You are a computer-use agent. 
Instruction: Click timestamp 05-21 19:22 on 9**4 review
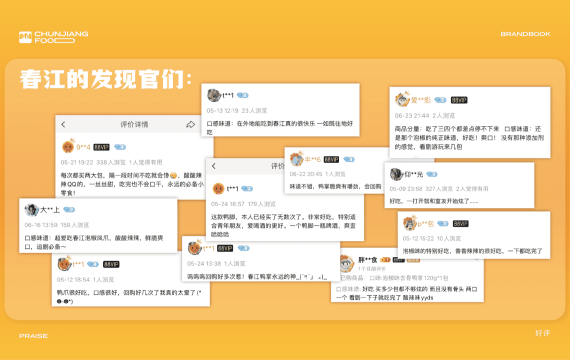77,162
